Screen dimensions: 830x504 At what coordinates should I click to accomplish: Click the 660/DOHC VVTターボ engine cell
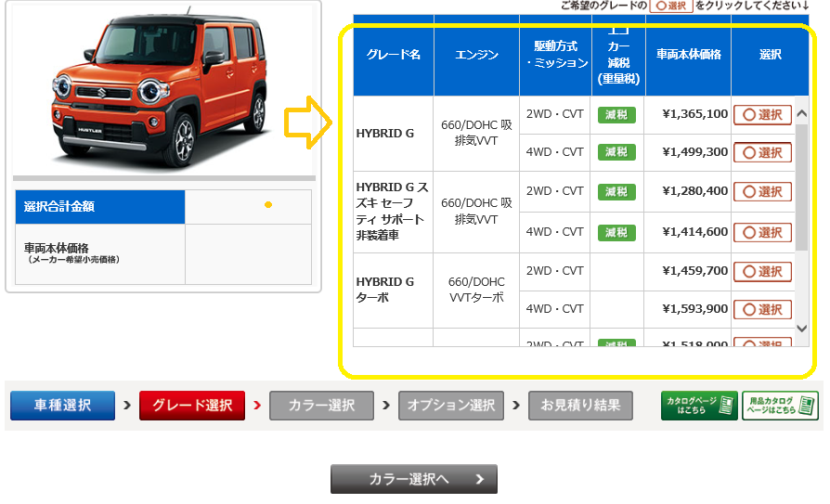pos(476,291)
